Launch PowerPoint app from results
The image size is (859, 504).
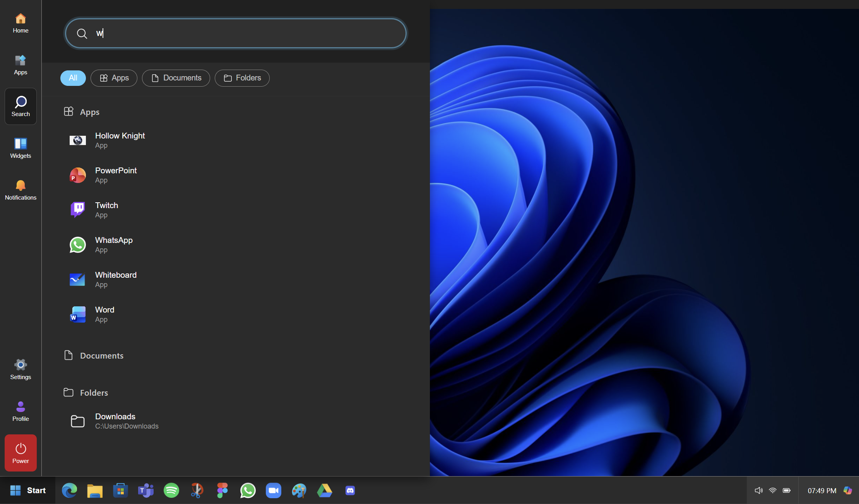click(116, 175)
